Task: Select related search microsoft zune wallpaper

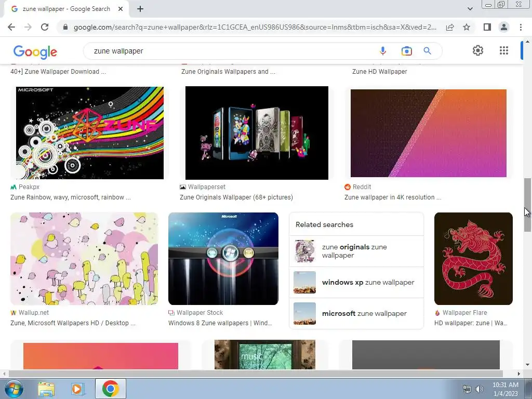Action: point(356,313)
